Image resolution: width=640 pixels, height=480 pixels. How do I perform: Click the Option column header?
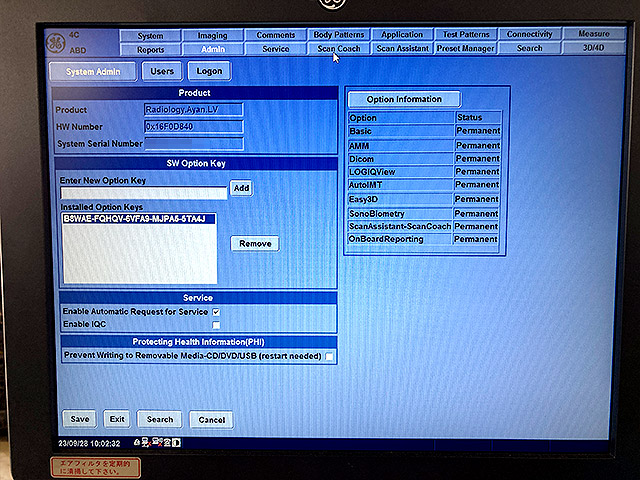tap(401, 118)
